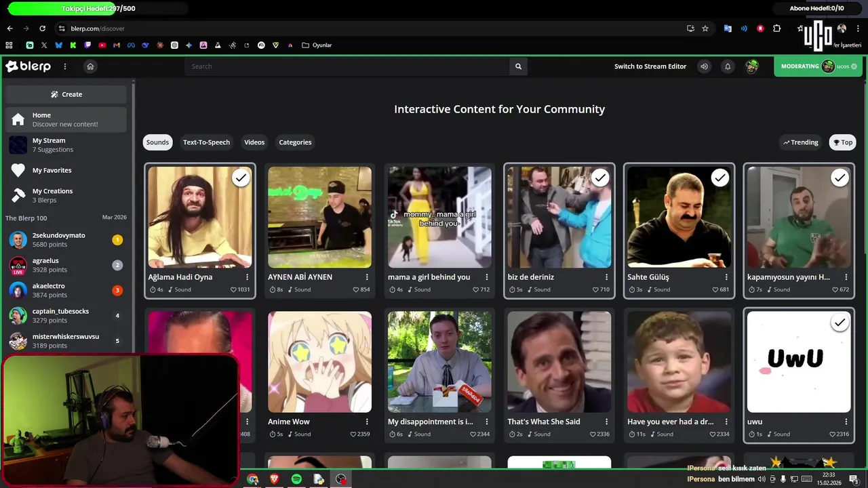Open the notifications bell

click(x=728, y=66)
